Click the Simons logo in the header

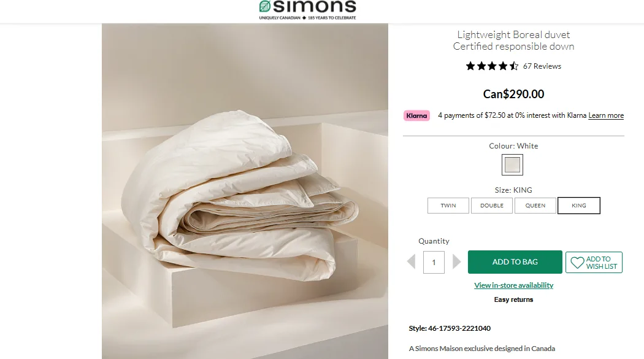(x=307, y=9)
